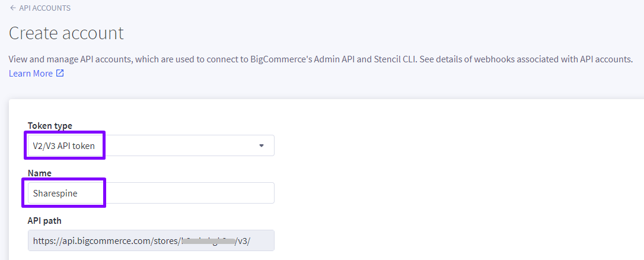Click the caret arrow in Token type field
The image size is (644, 260).
coord(261,145)
